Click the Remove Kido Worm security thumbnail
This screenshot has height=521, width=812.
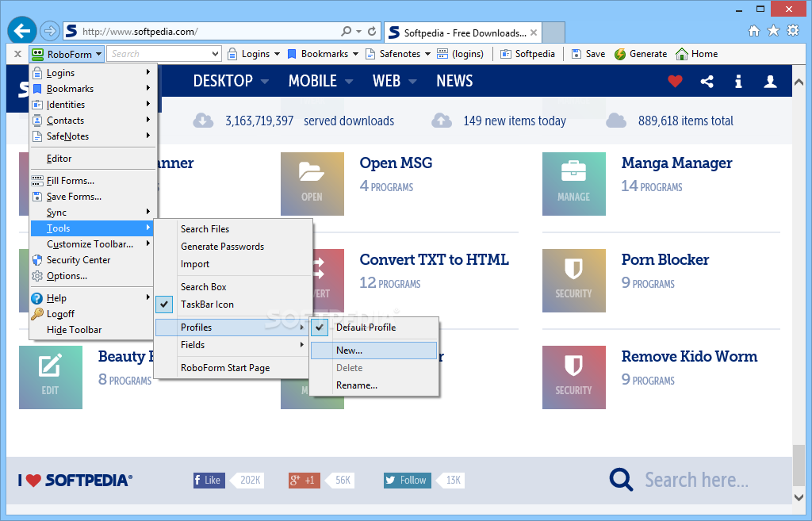click(574, 377)
